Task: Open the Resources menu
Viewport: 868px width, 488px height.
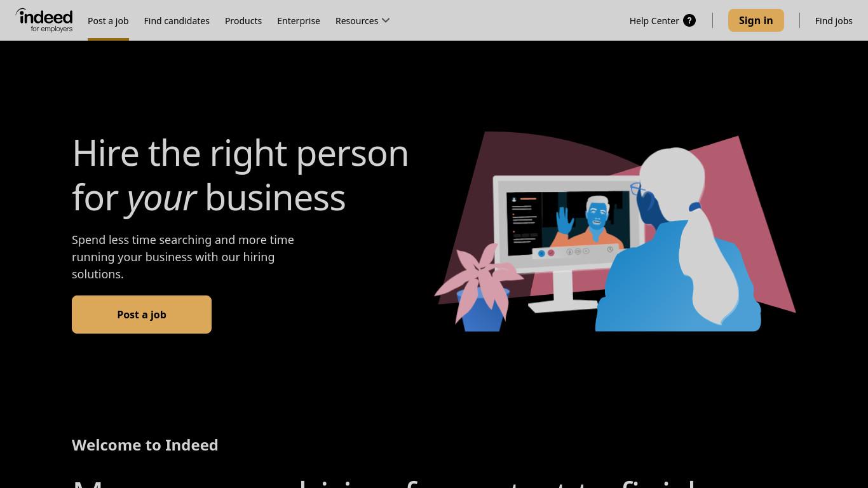Action: [362, 20]
